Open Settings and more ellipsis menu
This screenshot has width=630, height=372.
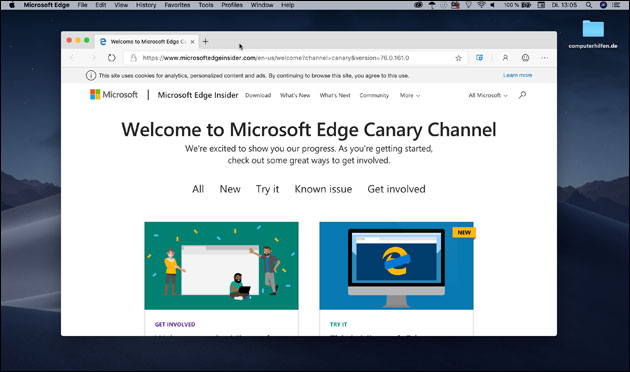coord(544,58)
